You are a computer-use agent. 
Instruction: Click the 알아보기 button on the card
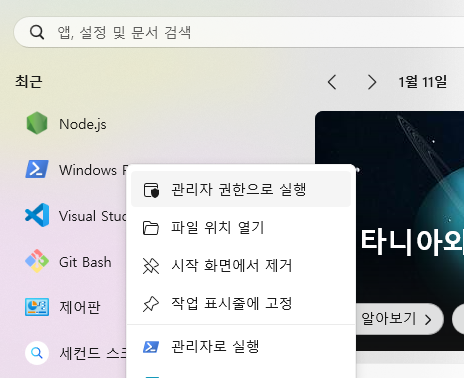click(x=398, y=319)
